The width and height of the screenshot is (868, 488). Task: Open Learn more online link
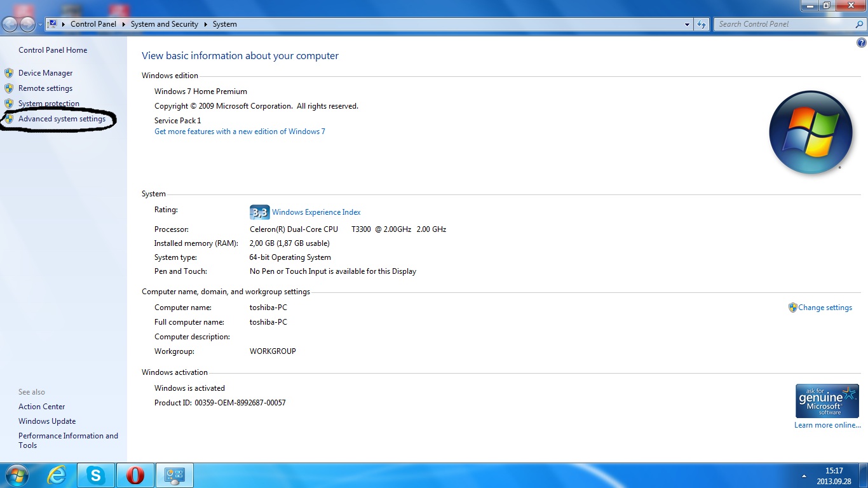click(x=827, y=425)
